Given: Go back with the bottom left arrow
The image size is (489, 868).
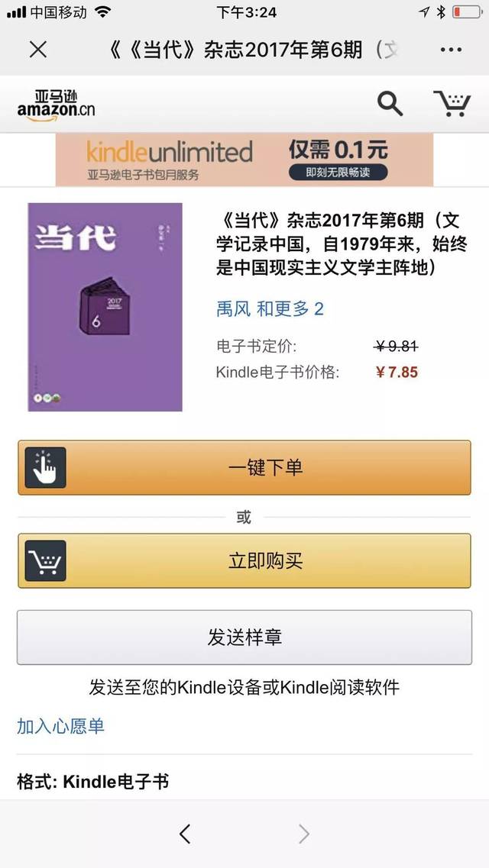Looking at the screenshot, I should click(x=185, y=834).
